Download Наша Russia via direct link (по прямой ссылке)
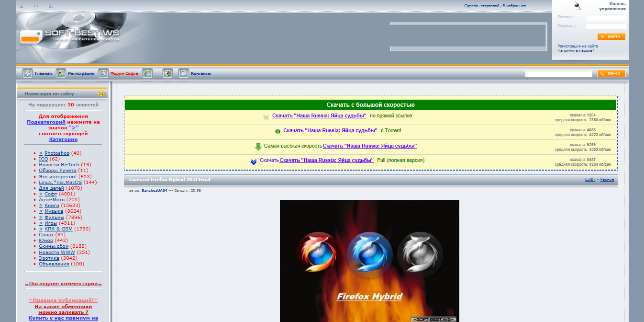Screen dimensions: 644x322 [x=319, y=116]
